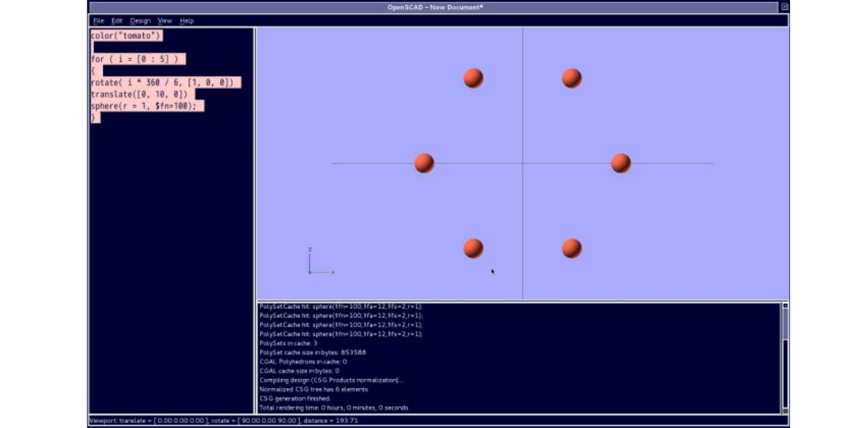The width and height of the screenshot is (868, 428).
Task: Click the console scrollbar thumb
Action: click(x=785, y=324)
